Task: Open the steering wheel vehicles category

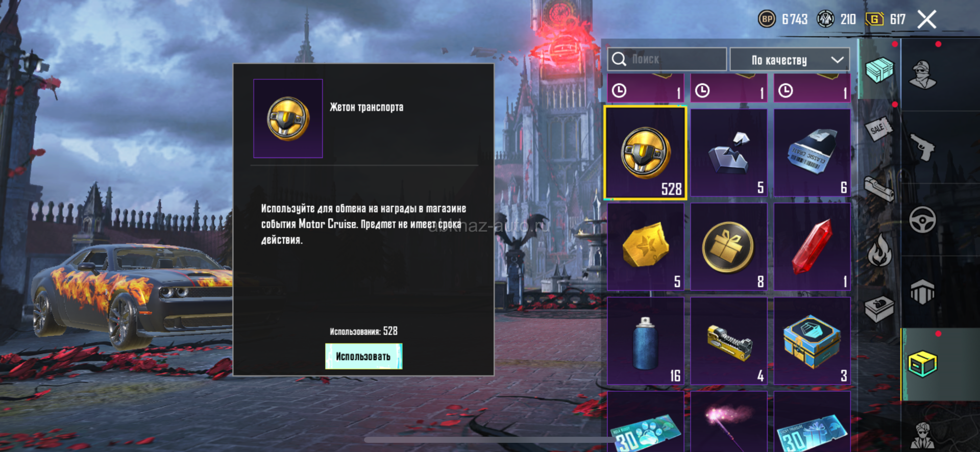Action: pyautogui.click(x=923, y=220)
